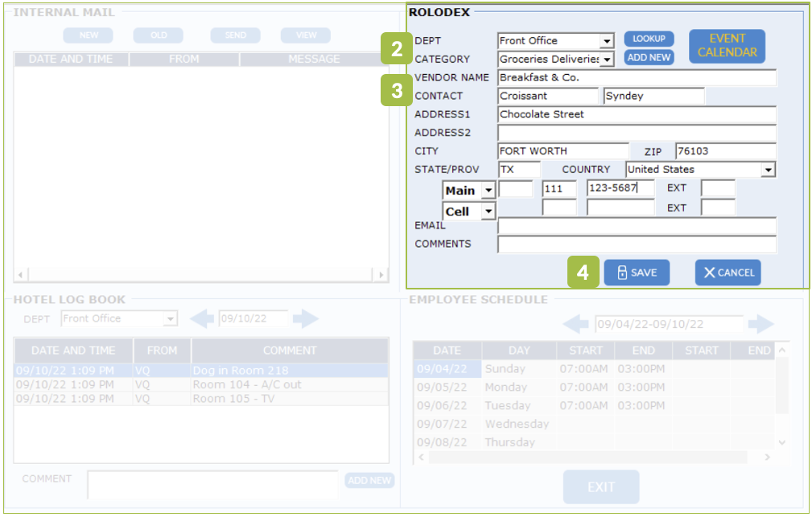Show previous week in Employee Schedule
The width and height of the screenshot is (812, 517).
[575, 325]
